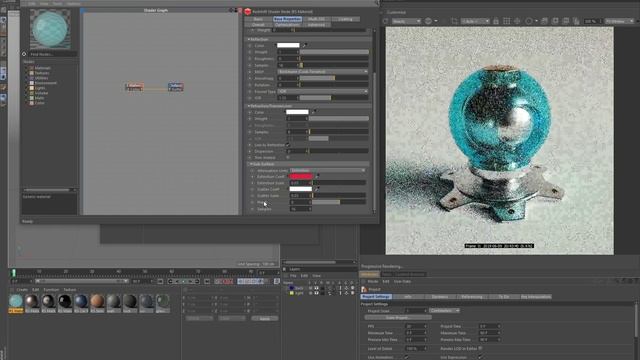Click the grid icon in render view toolbar
The height and width of the screenshot is (360, 640).
(x=506, y=21)
